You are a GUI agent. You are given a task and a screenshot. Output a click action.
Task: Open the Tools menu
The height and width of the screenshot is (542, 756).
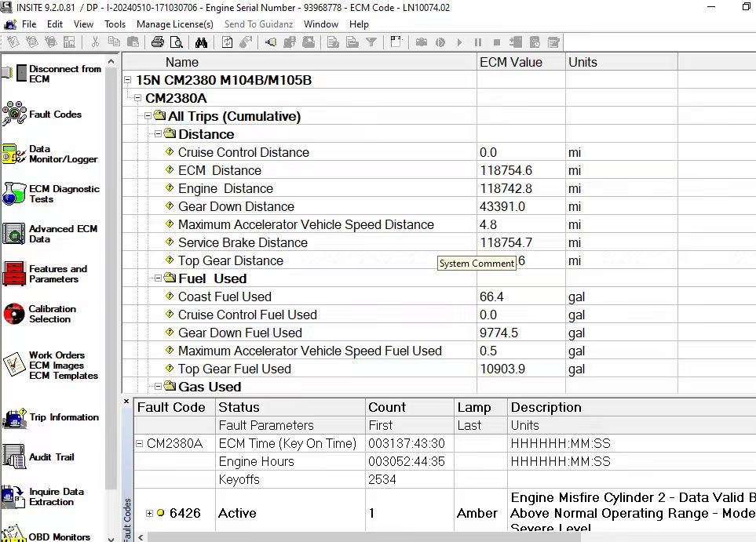115,24
